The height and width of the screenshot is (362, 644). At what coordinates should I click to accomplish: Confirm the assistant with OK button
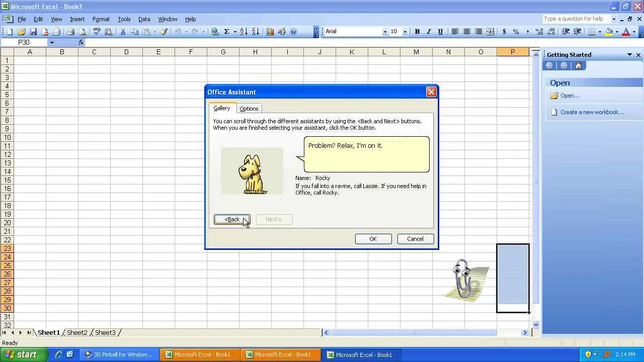pos(373,239)
